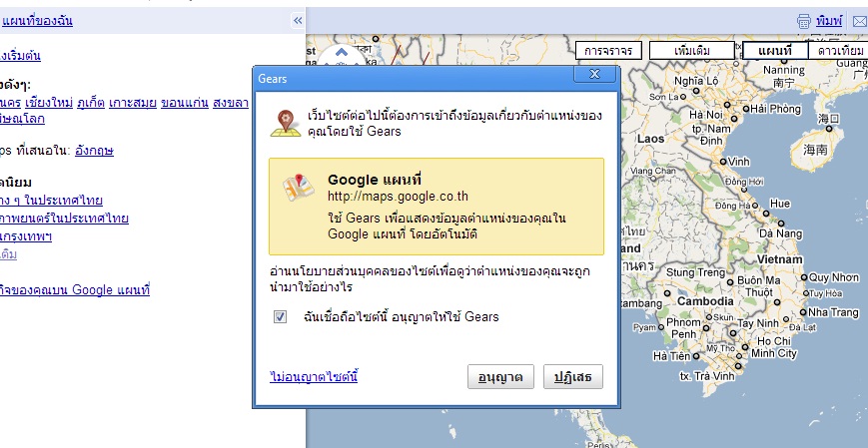Open the สงขลา city link
Screen dimensions: 868x448
[231, 103]
